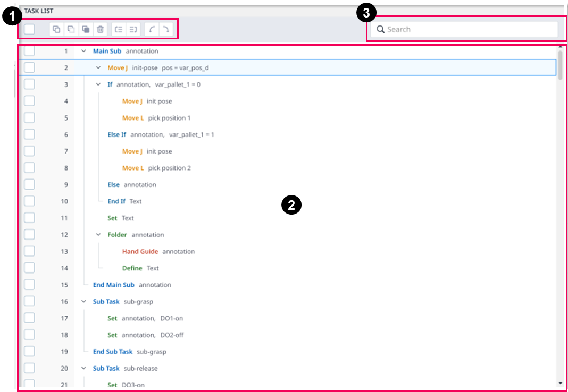The width and height of the screenshot is (568, 392).
Task: Click the Paste icon with filled square
Action: coord(86,29)
